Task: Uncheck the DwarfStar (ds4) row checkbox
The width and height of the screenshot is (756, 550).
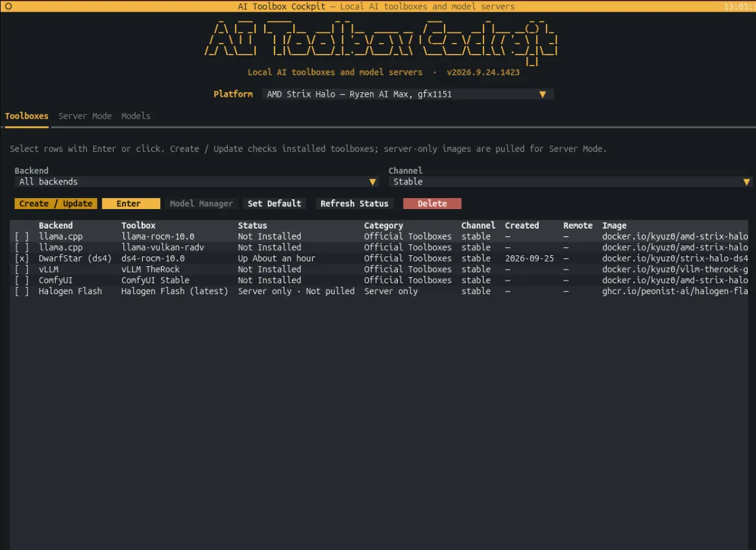Action: 21,258
